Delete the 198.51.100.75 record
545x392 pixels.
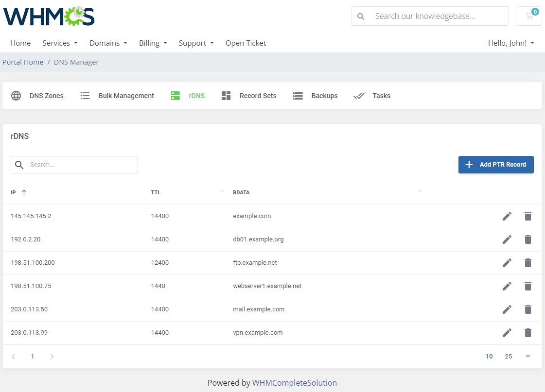tap(527, 286)
